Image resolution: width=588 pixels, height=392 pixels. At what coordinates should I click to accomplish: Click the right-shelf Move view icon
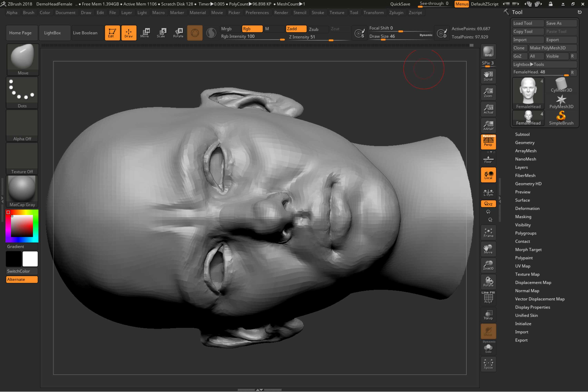488,249
